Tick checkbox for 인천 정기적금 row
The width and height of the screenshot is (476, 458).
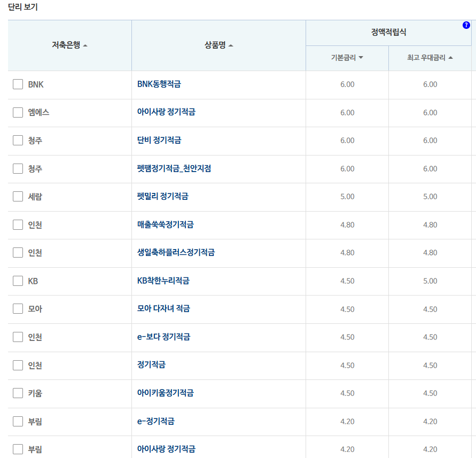tap(18, 365)
